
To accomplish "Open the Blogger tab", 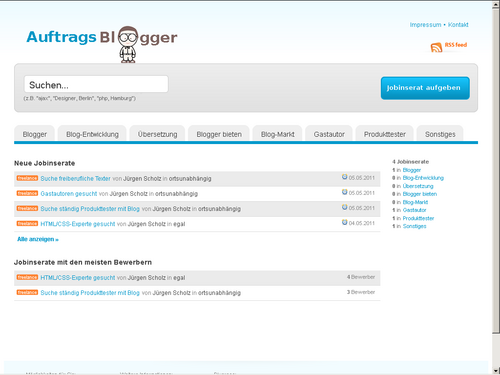I will (35, 134).
